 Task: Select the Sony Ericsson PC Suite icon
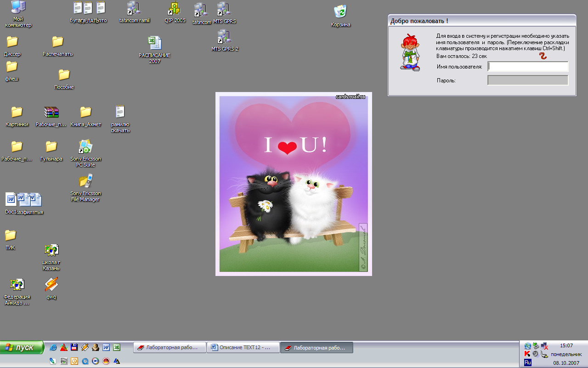86,153
